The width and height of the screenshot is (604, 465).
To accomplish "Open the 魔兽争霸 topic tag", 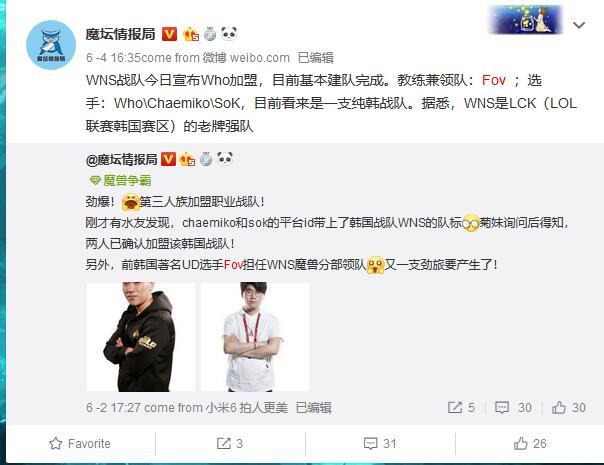I will point(120,180).
